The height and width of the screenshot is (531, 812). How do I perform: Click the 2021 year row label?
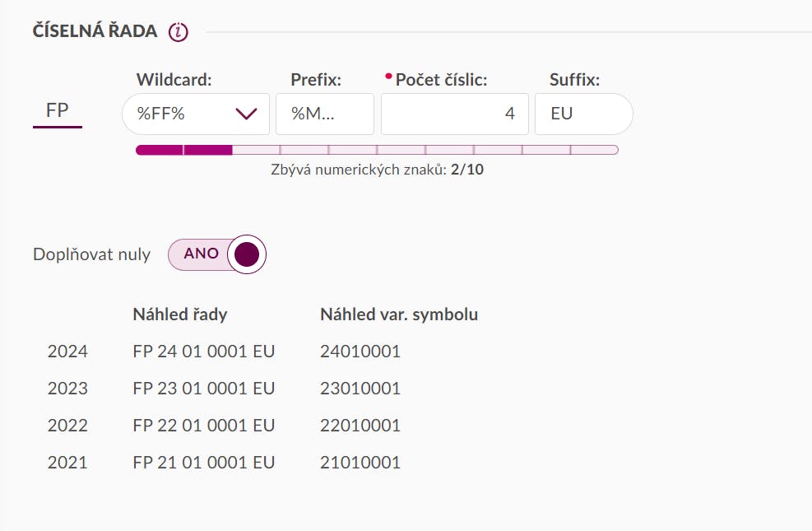click(x=67, y=463)
